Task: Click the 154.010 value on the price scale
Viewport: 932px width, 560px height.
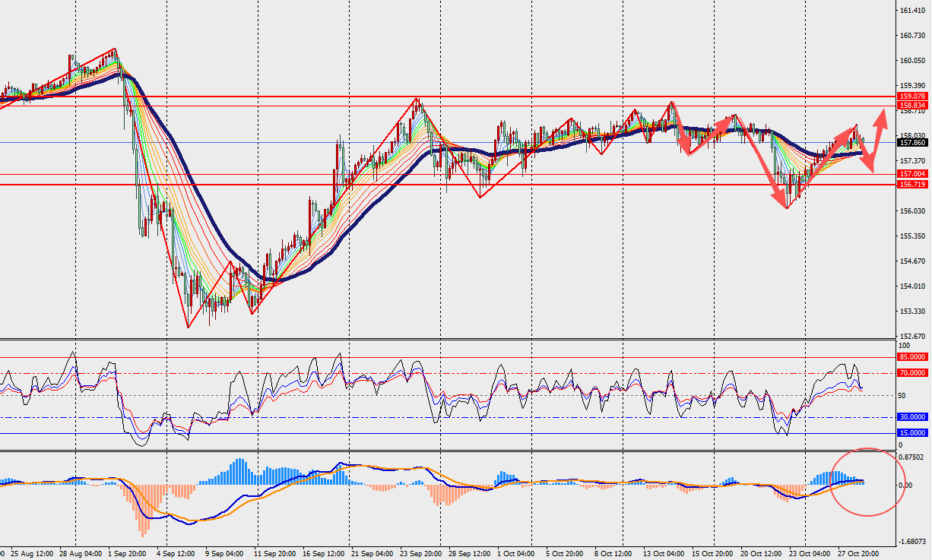Action: tap(912, 286)
